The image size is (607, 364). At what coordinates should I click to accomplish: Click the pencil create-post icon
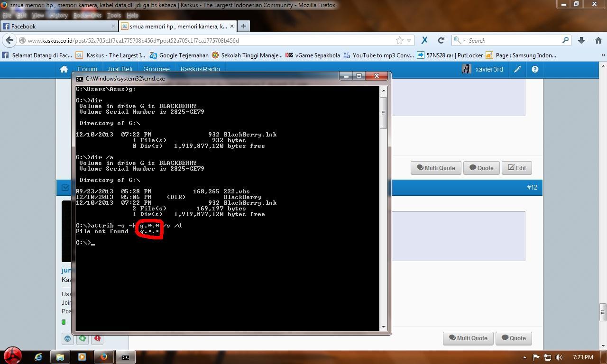pyautogui.click(x=517, y=69)
